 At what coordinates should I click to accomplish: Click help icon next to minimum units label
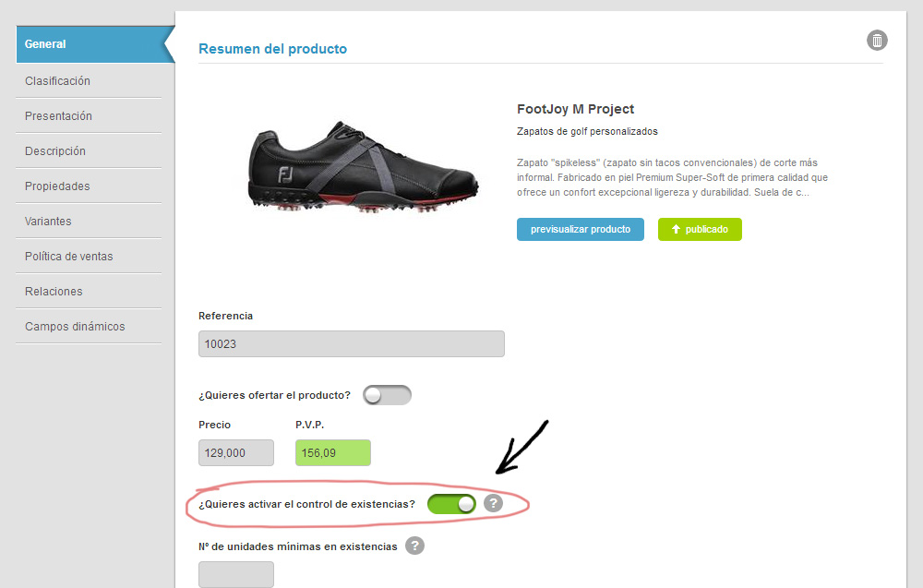tap(415, 546)
